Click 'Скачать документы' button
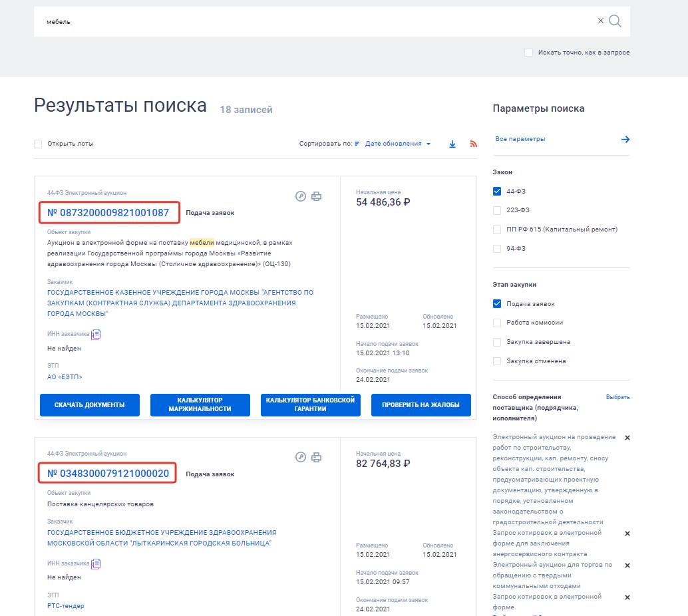The height and width of the screenshot is (616, 688). pyautogui.click(x=90, y=405)
